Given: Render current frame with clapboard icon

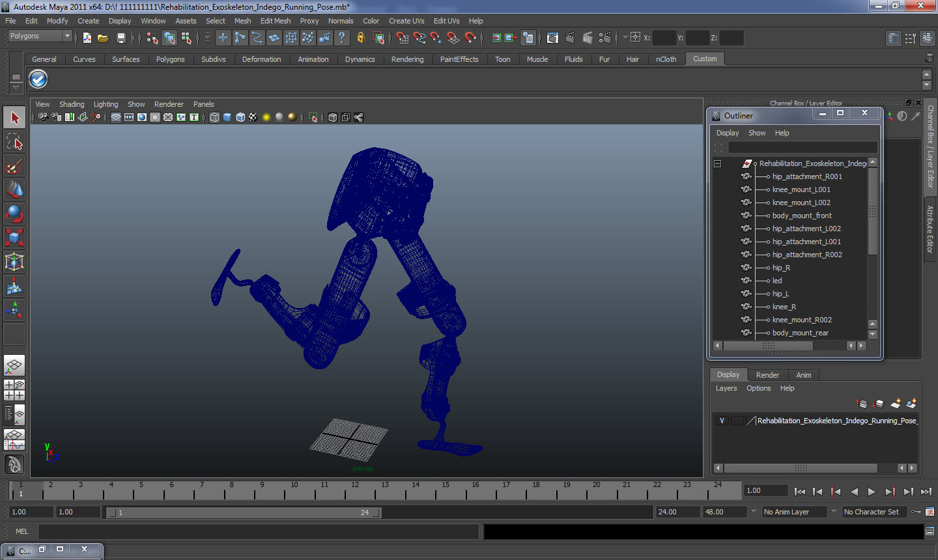Looking at the screenshot, I should (x=570, y=38).
